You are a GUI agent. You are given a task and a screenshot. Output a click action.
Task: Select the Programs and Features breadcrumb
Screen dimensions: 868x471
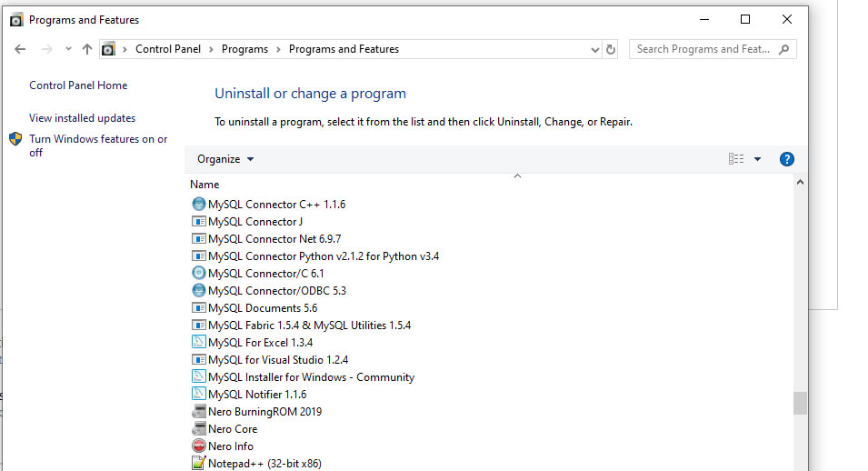344,49
